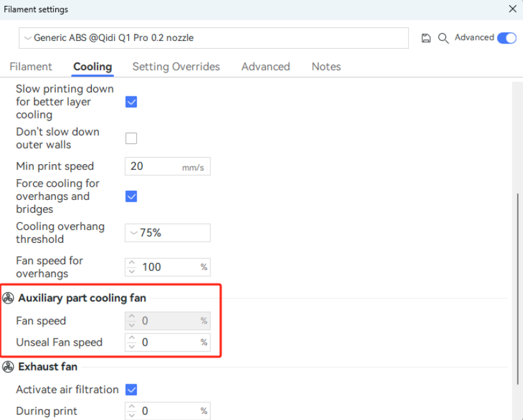Screen dimensions: 523x420
Task: Click the search magnifier icon
Action: tap(444, 38)
